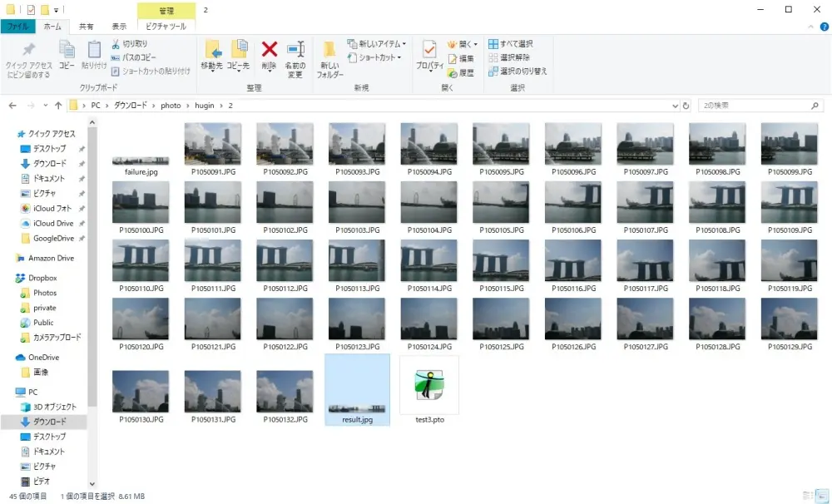Open the File (ファイル) menu tab

pyautogui.click(x=17, y=27)
